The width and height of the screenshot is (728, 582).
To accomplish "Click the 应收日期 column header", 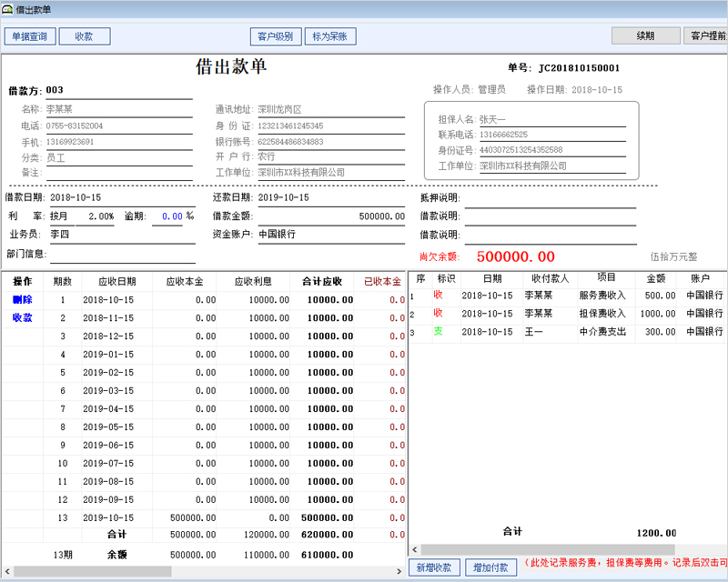I will pos(117,282).
